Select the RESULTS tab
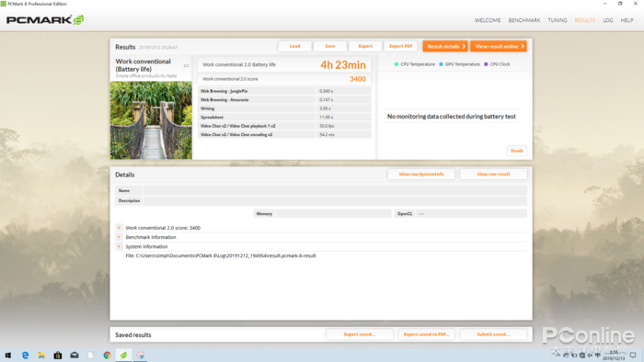Image resolution: width=644 pixels, height=362 pixels. pos(585,20)
